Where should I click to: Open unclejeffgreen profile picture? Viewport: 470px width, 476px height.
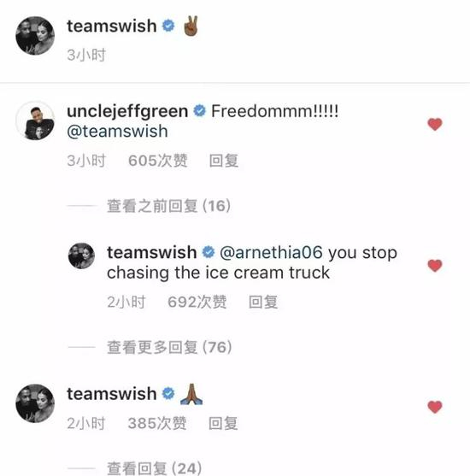pyautogui.click(x=35, y=120)
